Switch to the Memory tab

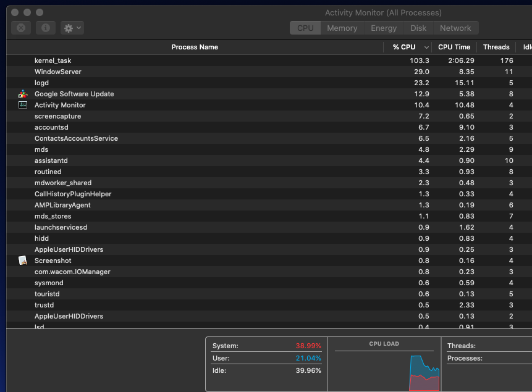click(342, 28)
